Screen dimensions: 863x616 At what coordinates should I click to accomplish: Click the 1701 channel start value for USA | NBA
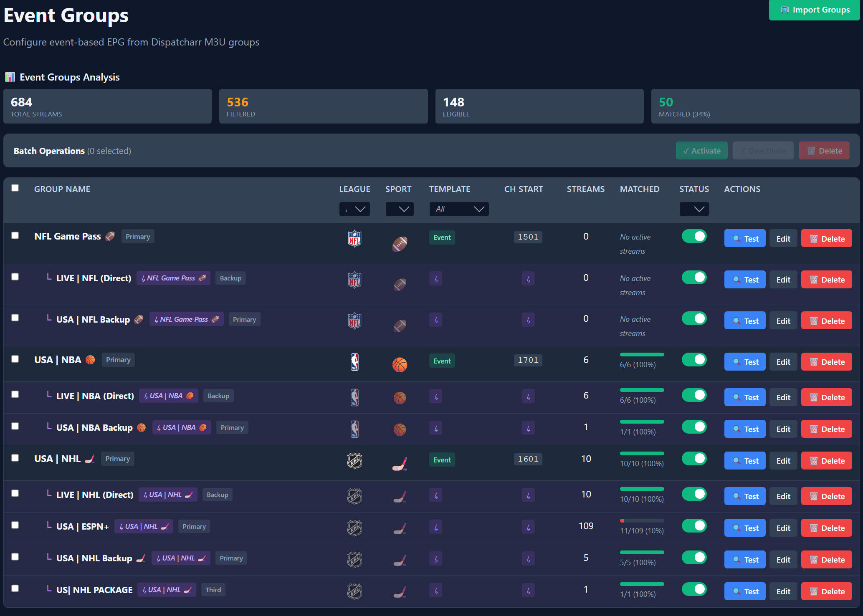(528, 360)
